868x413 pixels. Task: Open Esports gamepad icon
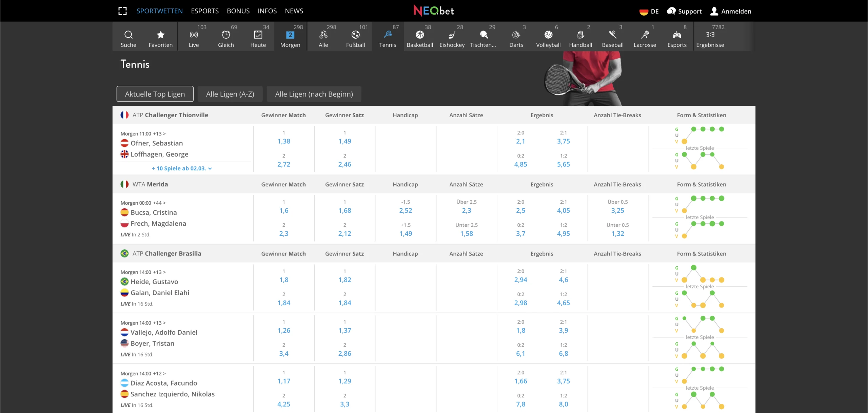tap(677, 35)
